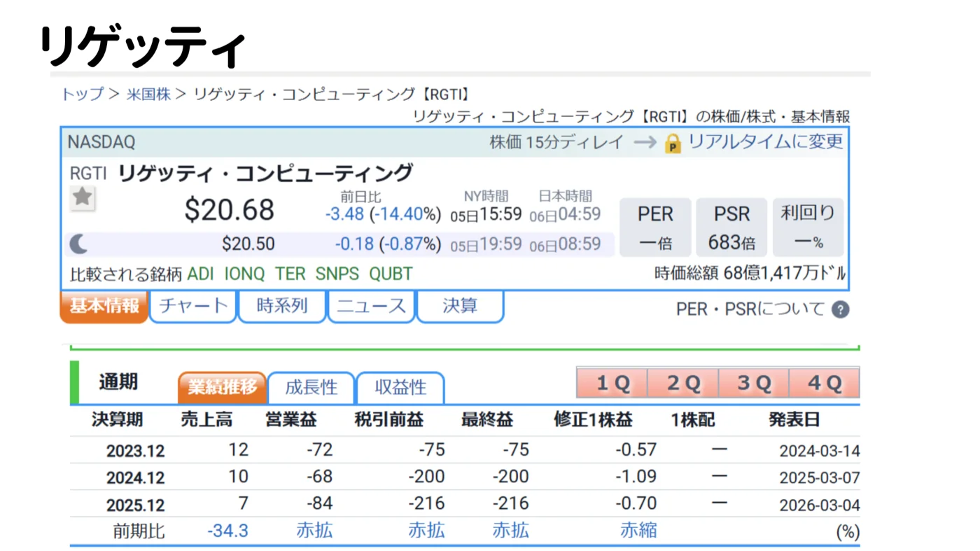Image resolution: width=980 pixels, height=551 pixels.
Task: Open the 米国株 breadcrumb link
Action: tap(148, 95)
